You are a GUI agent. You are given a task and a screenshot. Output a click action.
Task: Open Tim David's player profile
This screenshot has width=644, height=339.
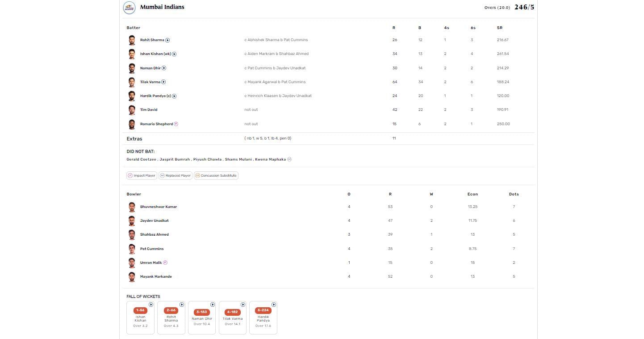(149, 110)
